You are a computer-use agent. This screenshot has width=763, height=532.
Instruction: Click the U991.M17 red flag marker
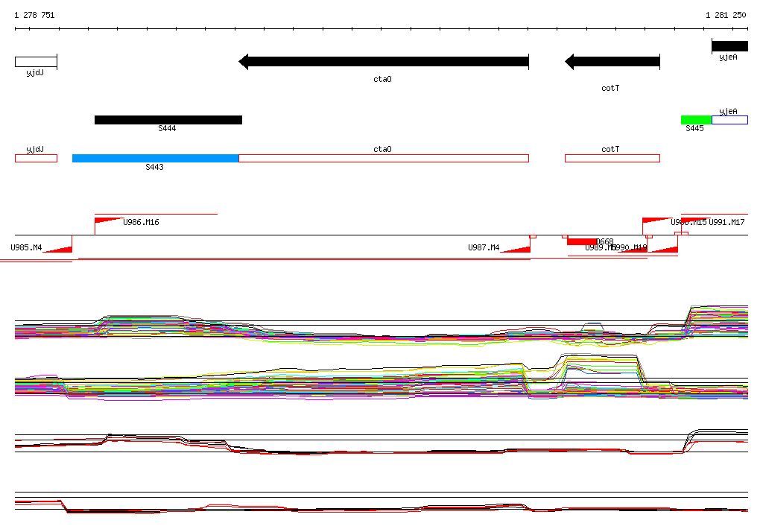pos(695,220)
